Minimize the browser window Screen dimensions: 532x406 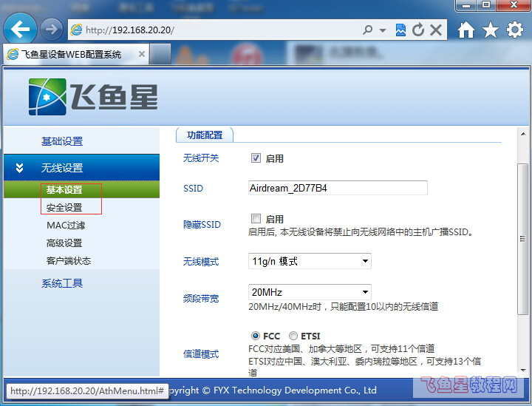[466, 5]
